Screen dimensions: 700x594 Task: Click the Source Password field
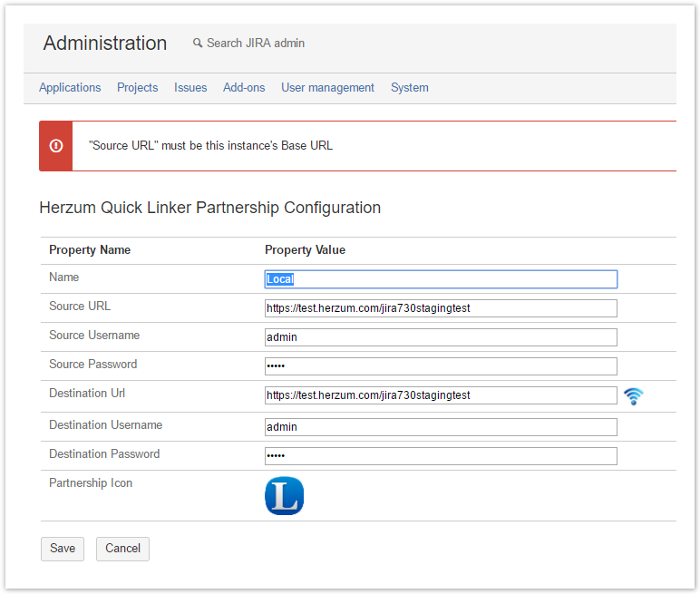pyautogui.click(x=441, y=366)
